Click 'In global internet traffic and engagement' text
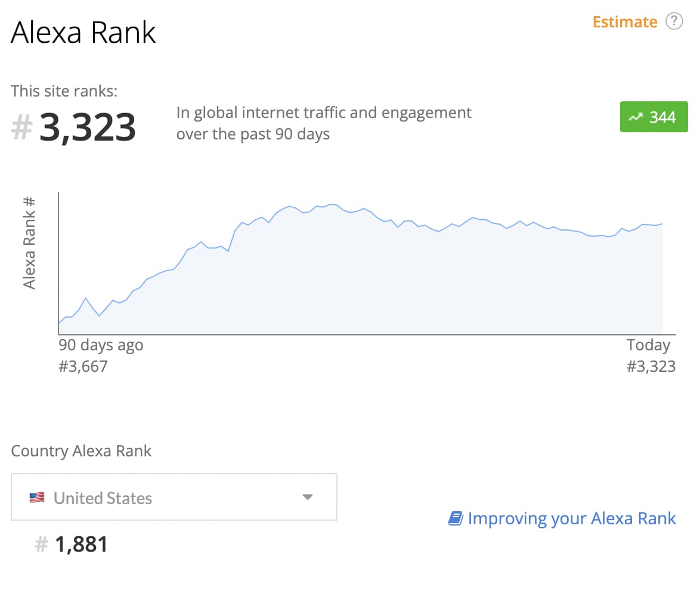 [x=324, y=113]
